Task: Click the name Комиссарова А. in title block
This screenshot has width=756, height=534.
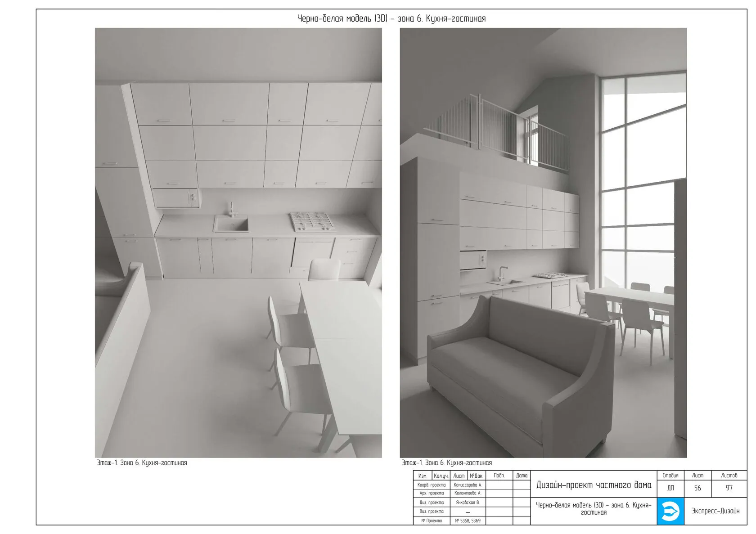Action: click(x=467, y=485)
